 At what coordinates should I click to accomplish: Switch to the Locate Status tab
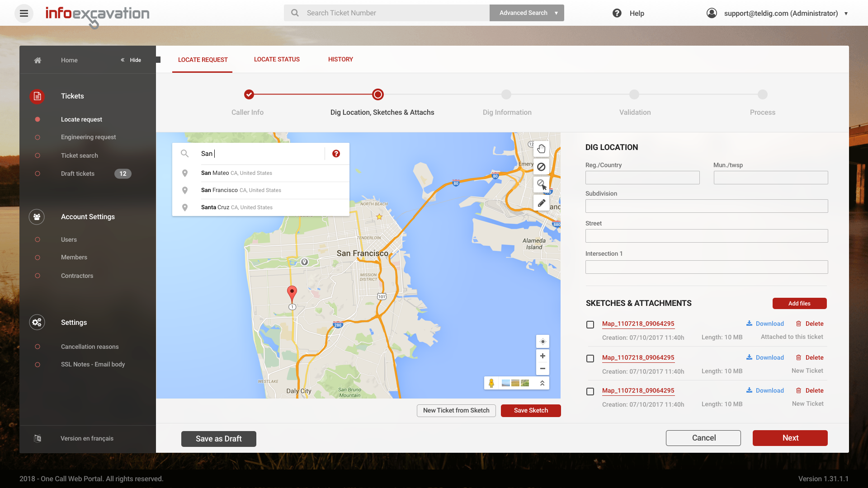(277, 59)
